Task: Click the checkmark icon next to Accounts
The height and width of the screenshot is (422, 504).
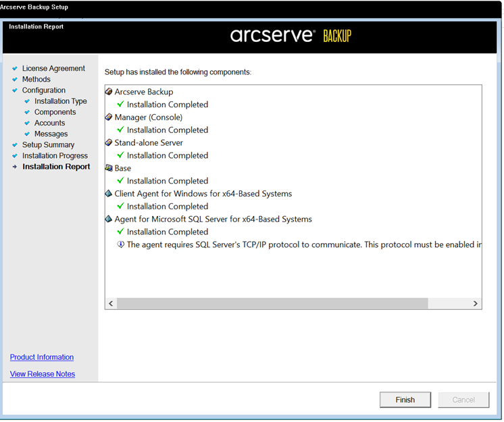Action: click(x=27, y=123)
